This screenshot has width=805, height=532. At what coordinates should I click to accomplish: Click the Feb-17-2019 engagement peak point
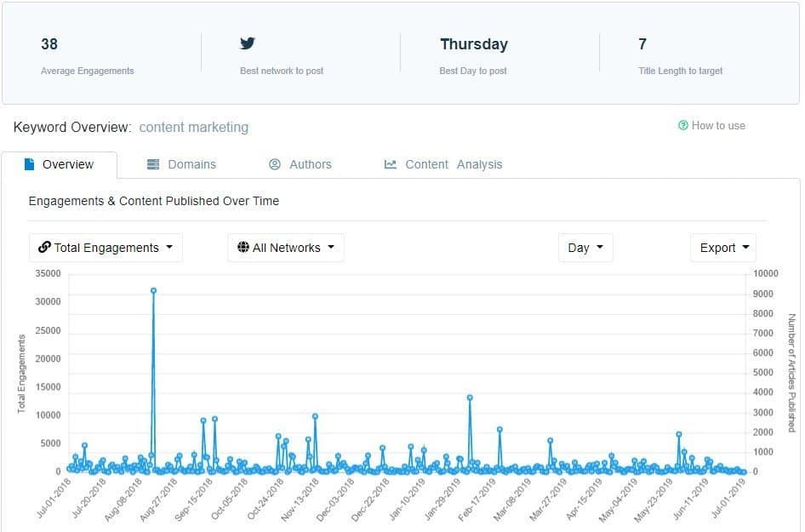pos(471,395)
